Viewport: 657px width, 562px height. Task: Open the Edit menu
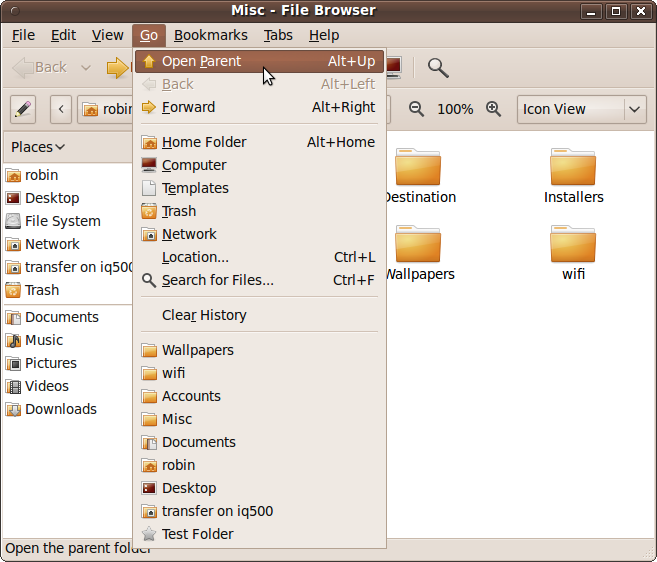pos(63,35)
